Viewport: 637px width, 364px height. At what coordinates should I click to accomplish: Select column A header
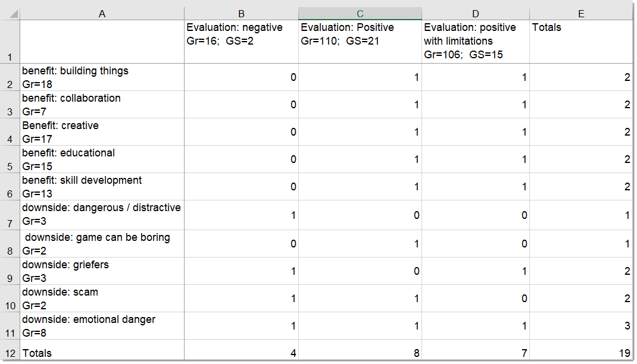pos(102,14)
